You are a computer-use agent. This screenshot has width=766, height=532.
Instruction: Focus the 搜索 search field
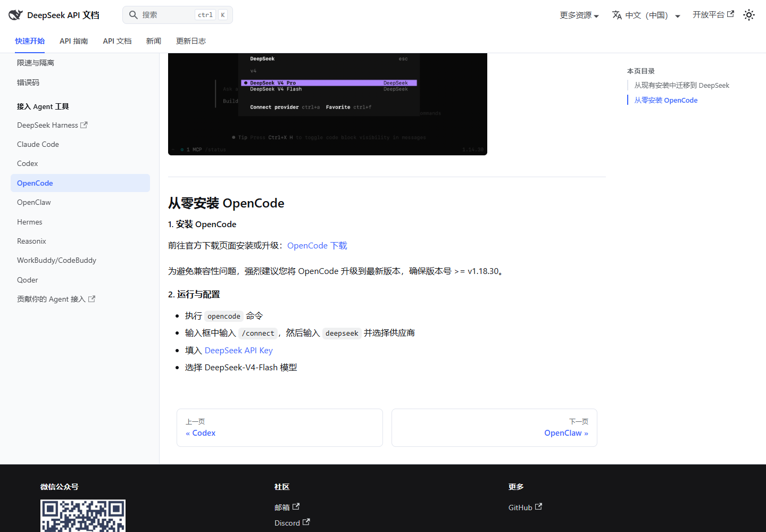click(178, 15)
